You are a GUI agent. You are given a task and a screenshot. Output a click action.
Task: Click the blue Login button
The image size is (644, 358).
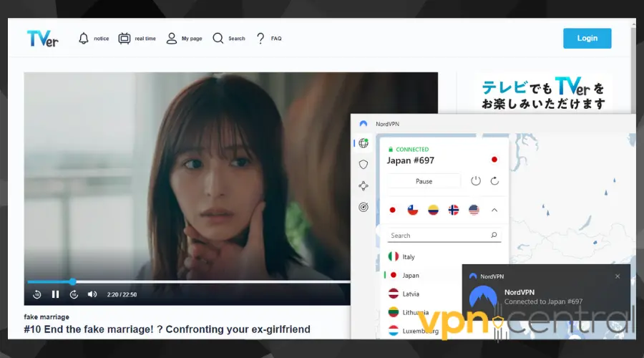587,38
